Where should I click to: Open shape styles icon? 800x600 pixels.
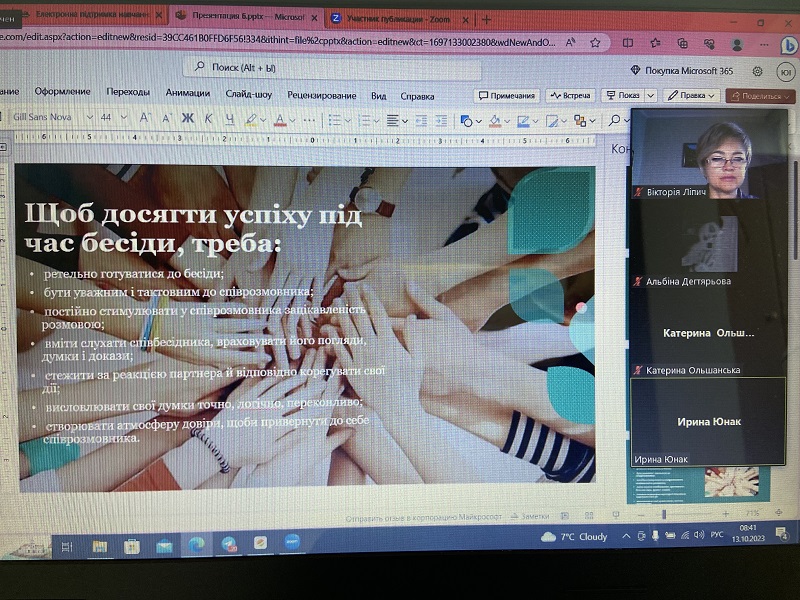552,121
